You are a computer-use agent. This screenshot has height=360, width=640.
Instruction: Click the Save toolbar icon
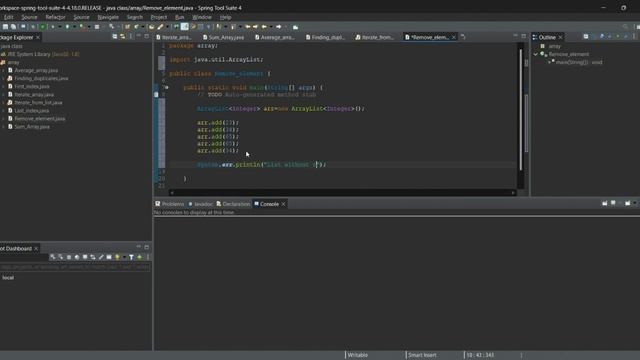(x=5, y=27)
